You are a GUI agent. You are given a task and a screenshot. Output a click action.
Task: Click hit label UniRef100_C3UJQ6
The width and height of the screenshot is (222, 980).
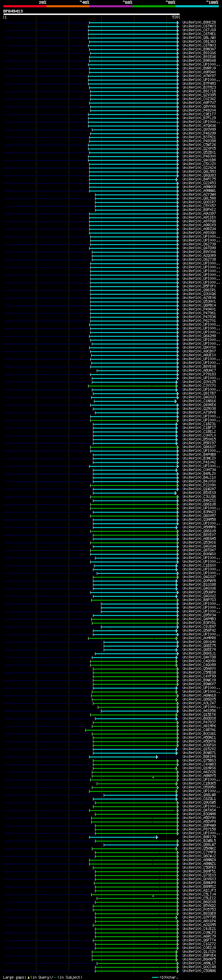pyautogui.click(x=199, y=496)
